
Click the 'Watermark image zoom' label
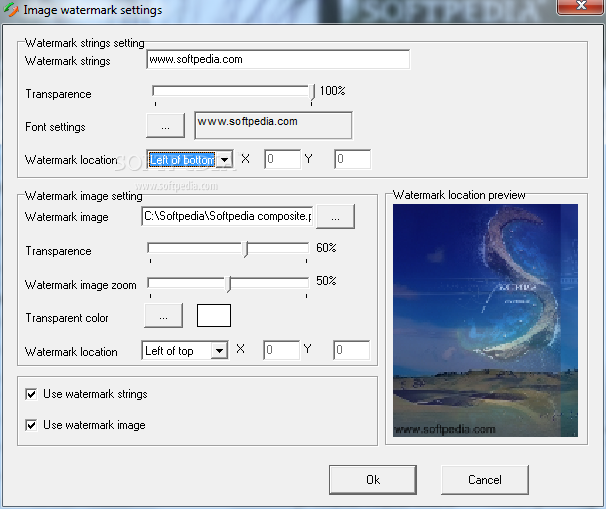pos(81,285)
